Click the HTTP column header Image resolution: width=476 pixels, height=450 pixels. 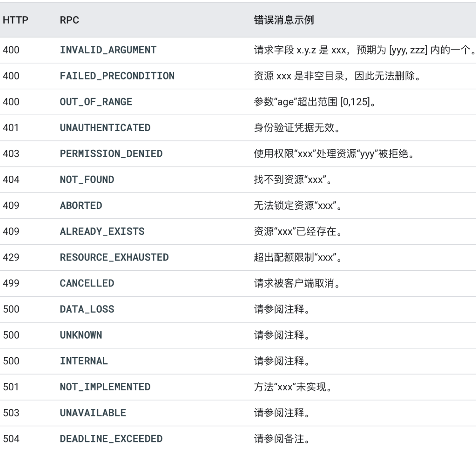click(16, 20)
